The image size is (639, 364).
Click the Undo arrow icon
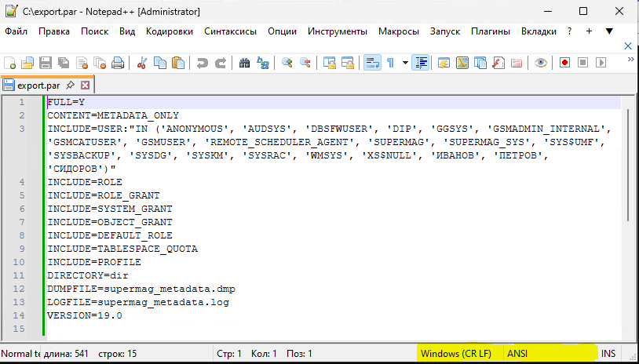(x=202, y=63)
